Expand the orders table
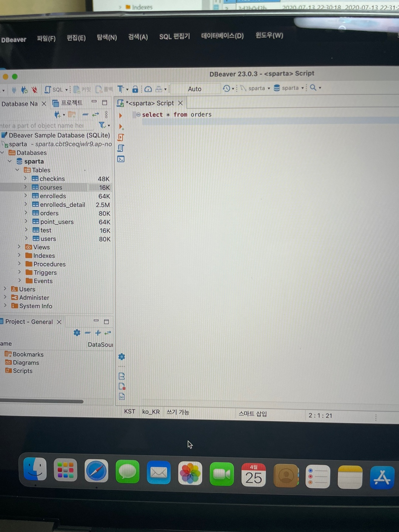 click(26, 213)
